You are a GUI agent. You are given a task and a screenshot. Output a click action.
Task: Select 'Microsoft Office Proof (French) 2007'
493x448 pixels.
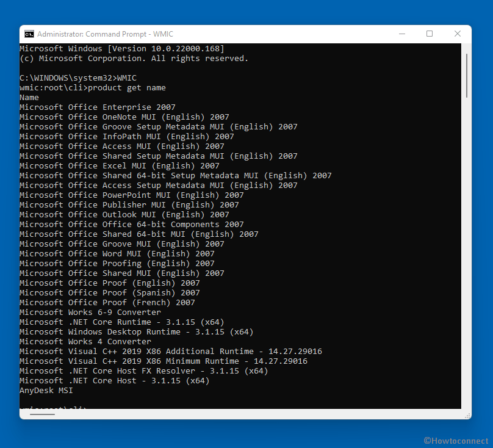(107, 302)
